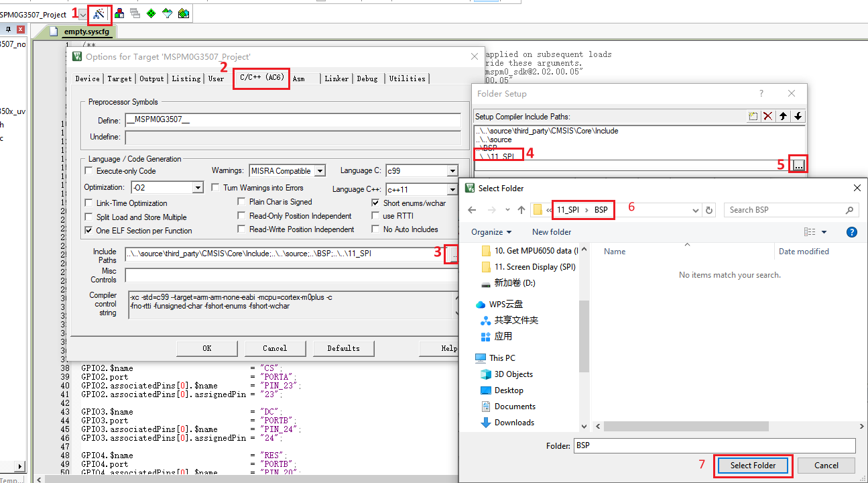Click Folder Setup help question mark
The image size is (868, 483).
pyautogui.click(x=761, y=94)
